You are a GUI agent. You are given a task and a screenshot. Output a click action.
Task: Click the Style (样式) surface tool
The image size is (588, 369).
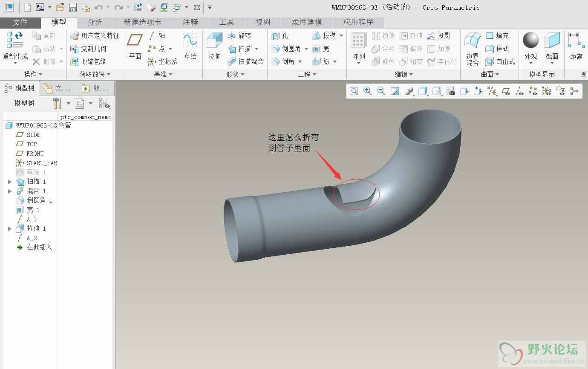tap(497, 49)
